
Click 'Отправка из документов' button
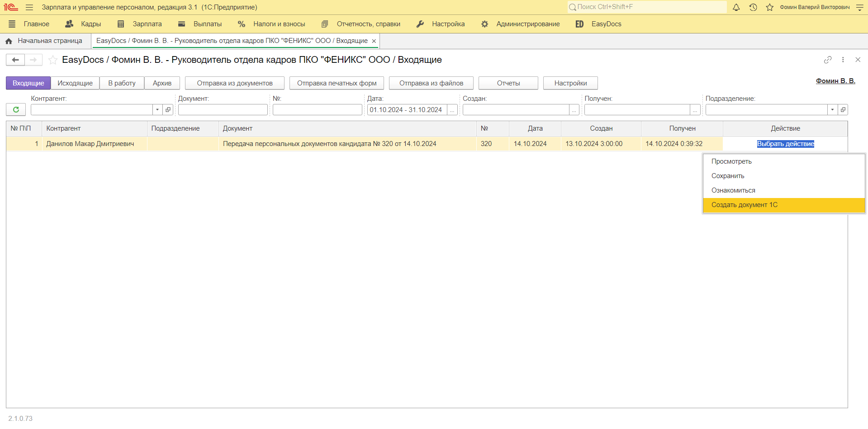pos(234,83)
